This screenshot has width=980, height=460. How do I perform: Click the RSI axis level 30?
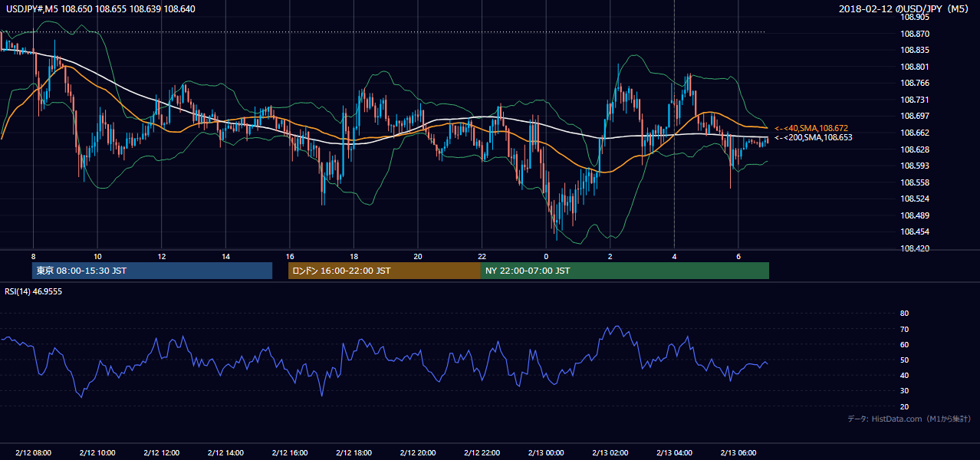click(x=904, y=391)
